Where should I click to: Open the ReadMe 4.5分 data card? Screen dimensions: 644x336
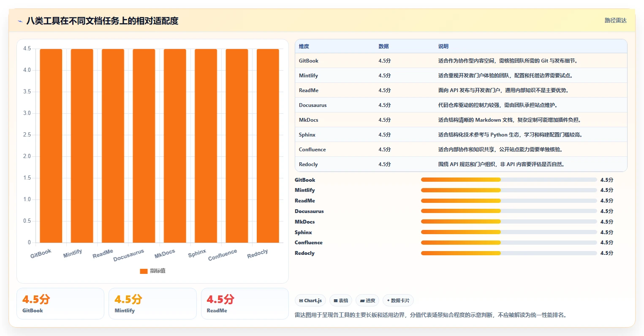(x=245, y=303)
